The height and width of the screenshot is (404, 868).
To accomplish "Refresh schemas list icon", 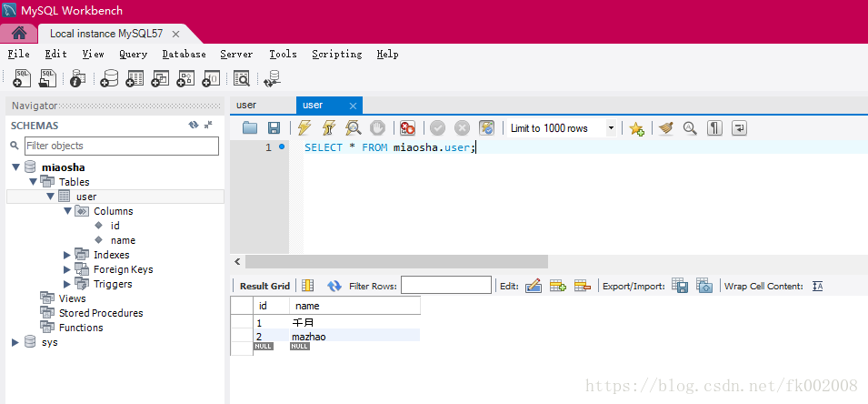I will click(194, 126).
